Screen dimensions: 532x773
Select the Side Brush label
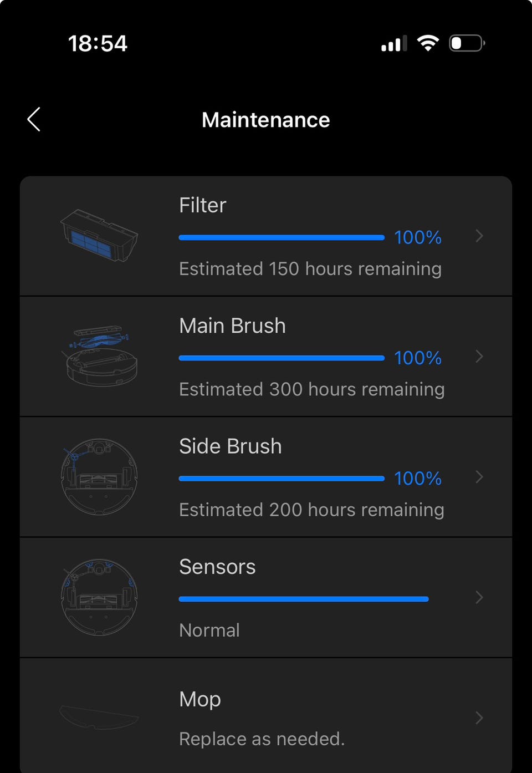tap(230, 446)
